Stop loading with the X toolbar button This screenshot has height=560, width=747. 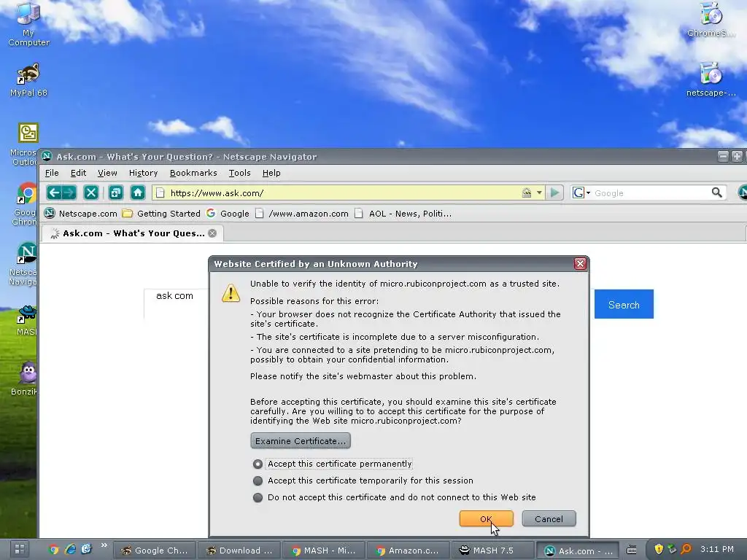[91, 192]
